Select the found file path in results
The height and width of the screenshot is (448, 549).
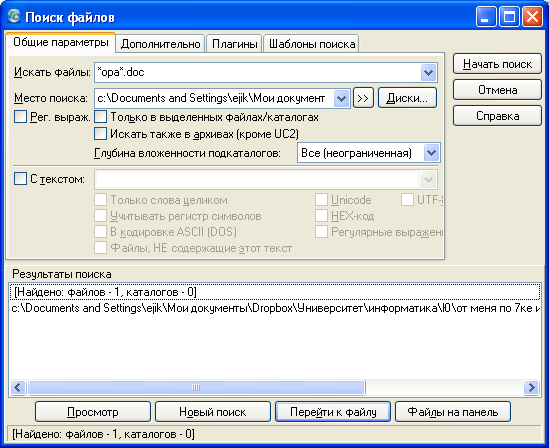pos(275,308)
